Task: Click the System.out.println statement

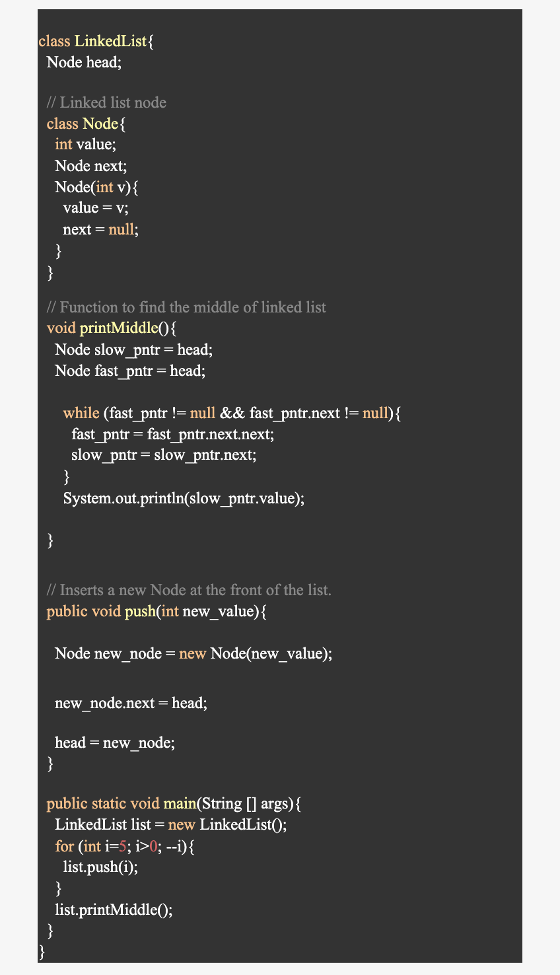Action: [184, 498]
